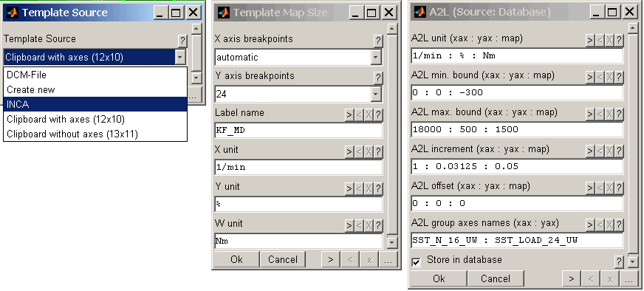
Task: Open help for A2L min. bound
Action: (619, 78)
